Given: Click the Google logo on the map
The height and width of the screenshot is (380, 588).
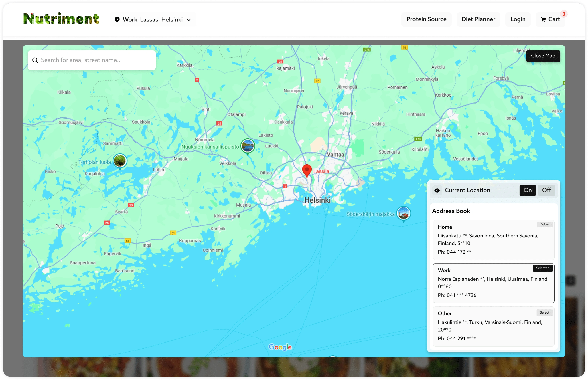Looking at the screenshot, I should pyautogui.click(x=280, y=347).
